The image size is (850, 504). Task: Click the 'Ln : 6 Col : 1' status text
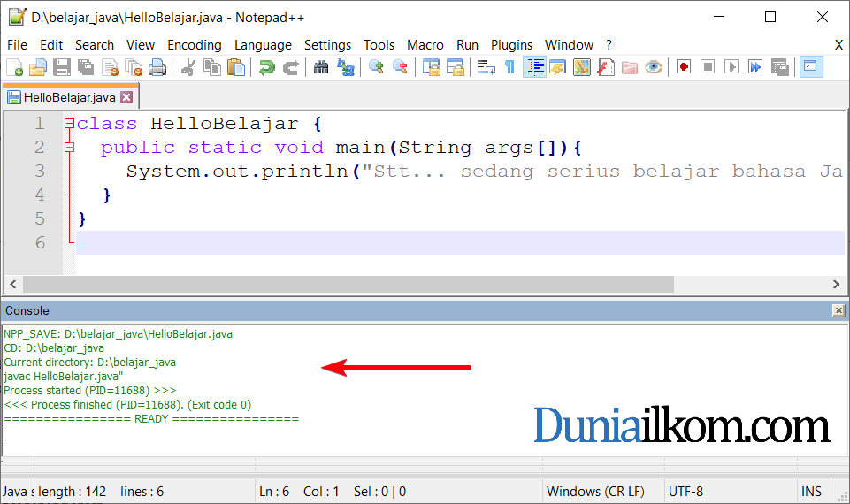tap(299, 492)
